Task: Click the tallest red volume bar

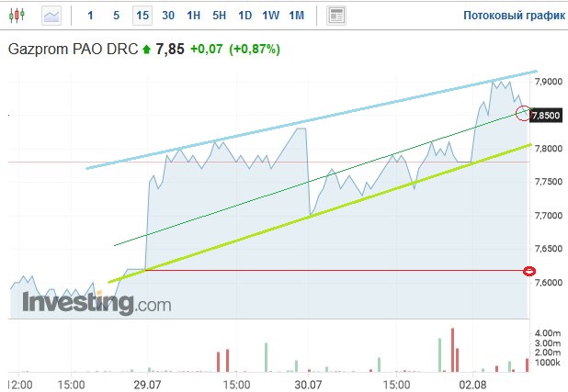Action: tap(452, 350)
